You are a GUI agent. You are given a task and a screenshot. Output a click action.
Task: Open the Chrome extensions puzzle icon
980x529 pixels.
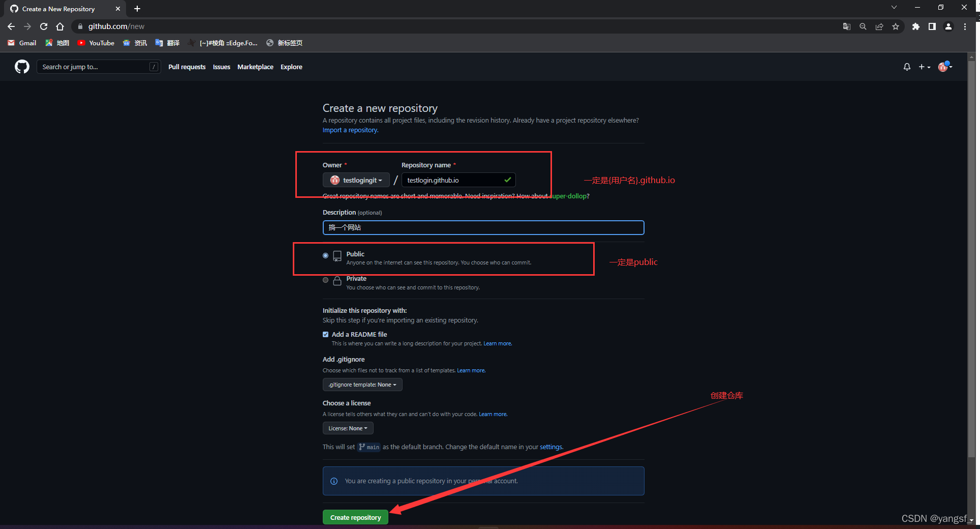(x=916, y=26)
